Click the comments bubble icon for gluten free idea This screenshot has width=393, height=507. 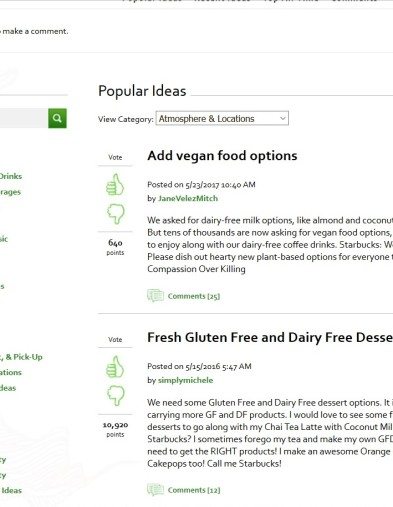(155, 490)
